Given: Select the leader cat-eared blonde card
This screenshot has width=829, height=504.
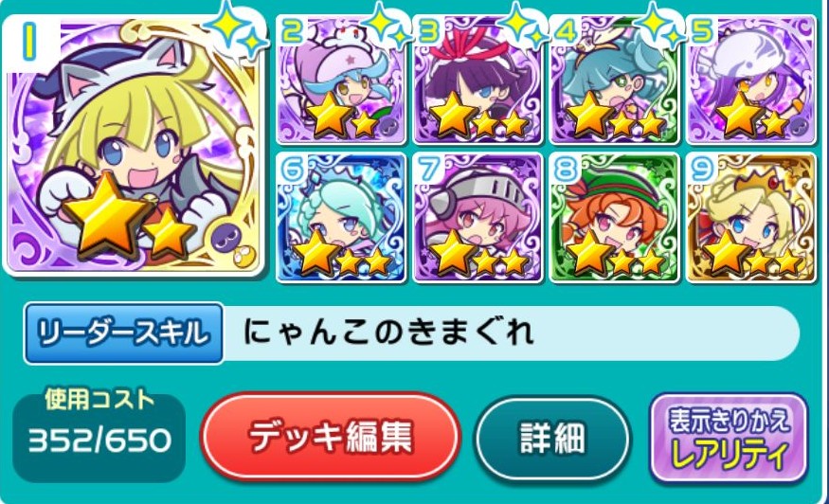Looking at the screenshot, I should 134,145.
